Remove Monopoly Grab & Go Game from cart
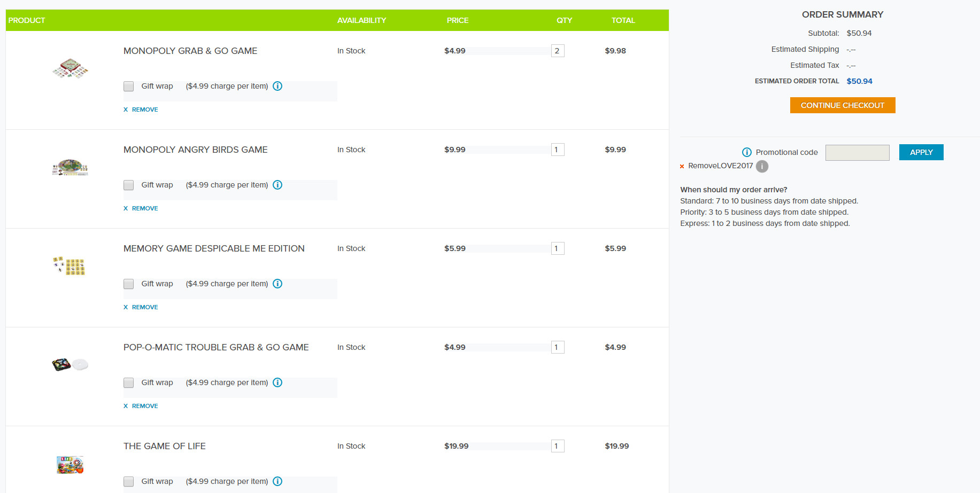Viewport: 980px width, 493px height. coord(141,109)
